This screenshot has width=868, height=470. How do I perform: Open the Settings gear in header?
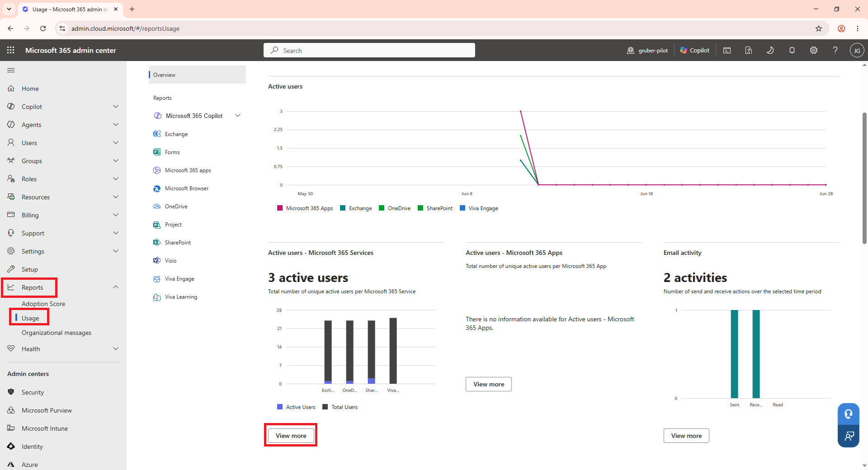(814, 50)
